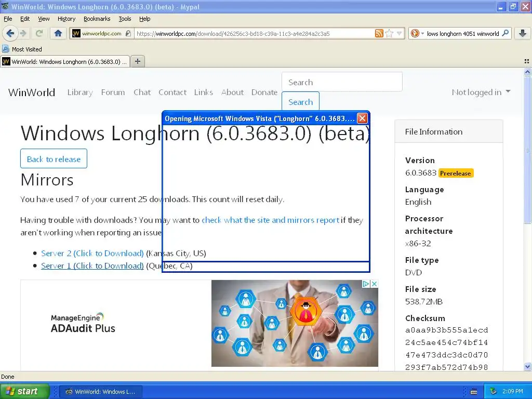Open the Donate nav link
The width and height of the screenshot is (532, 399).
pos(264,92)
